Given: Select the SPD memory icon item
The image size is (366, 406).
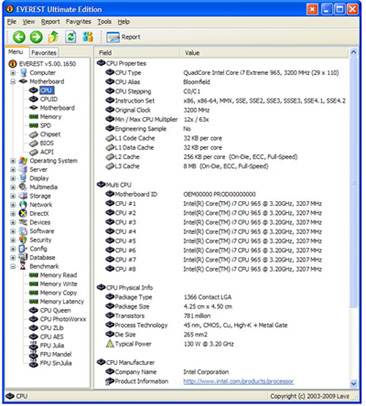Looking at the screenshot, I should point(33,125).
